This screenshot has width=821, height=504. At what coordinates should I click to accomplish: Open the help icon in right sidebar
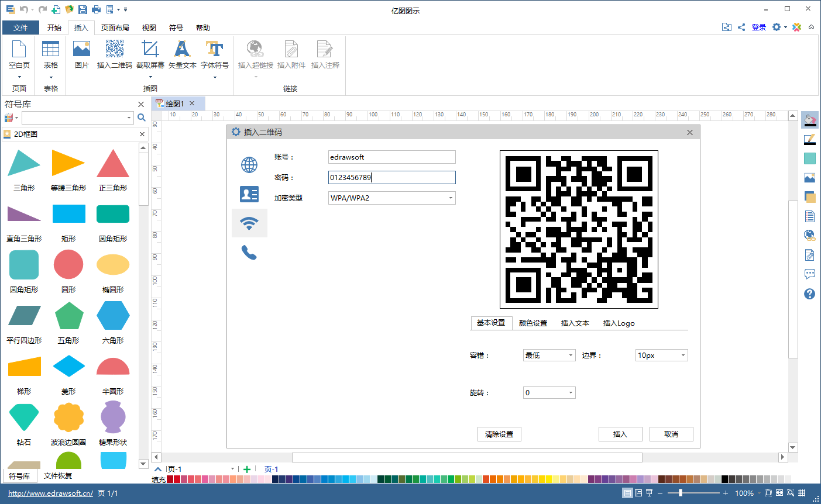pos(809,294)
